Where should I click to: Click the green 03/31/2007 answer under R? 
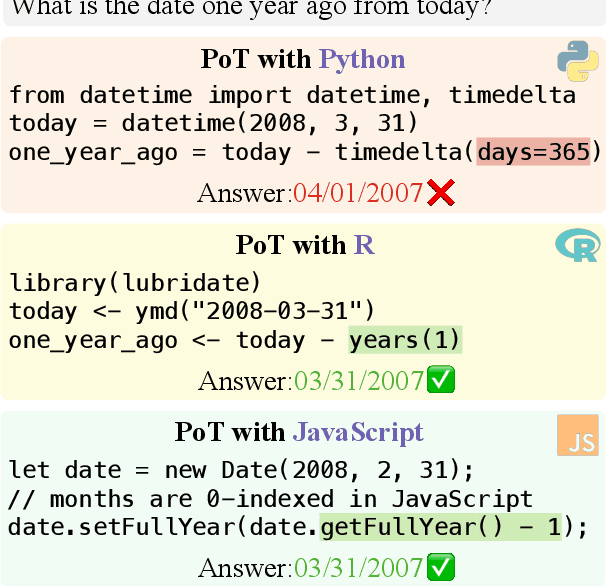click(x=358, y=381)
